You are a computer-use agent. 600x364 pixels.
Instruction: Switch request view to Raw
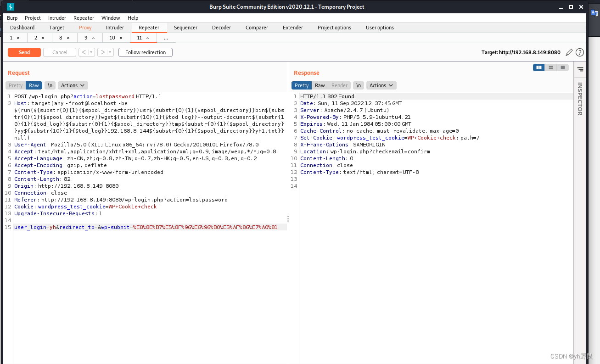click(34, 85)
